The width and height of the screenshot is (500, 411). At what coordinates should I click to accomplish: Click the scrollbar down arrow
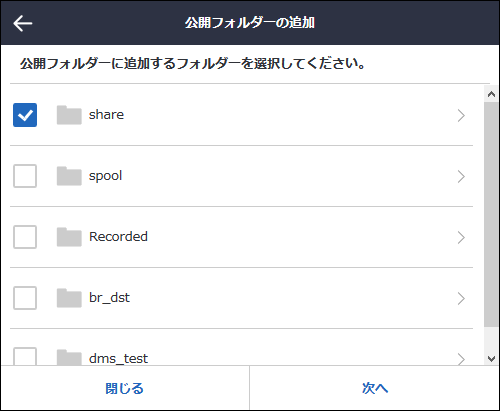click(491, 359)
